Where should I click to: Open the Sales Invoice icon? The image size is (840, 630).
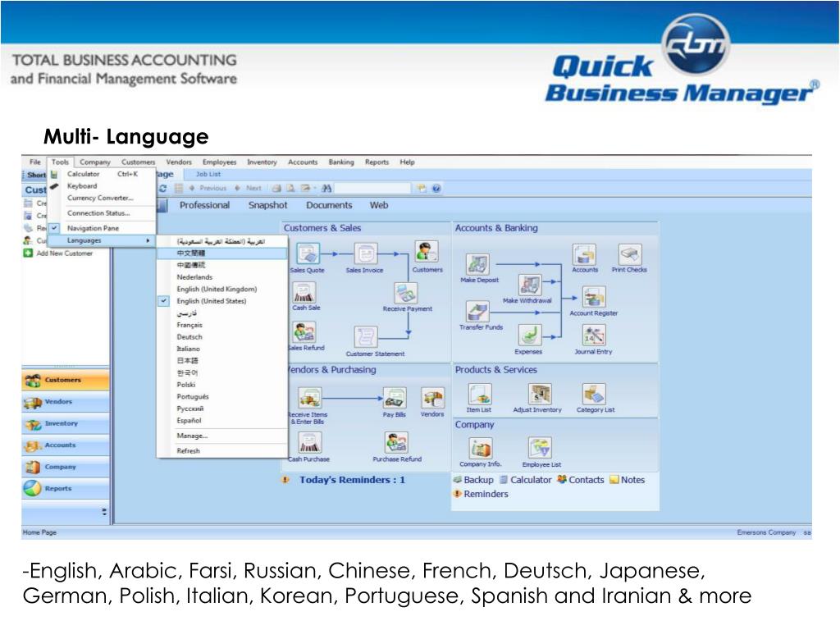point(365,254)
